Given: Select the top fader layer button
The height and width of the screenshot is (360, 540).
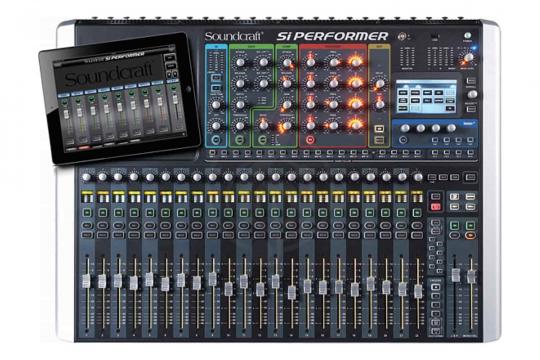Looking at the screenshot, I should click(x=436, y=287).
